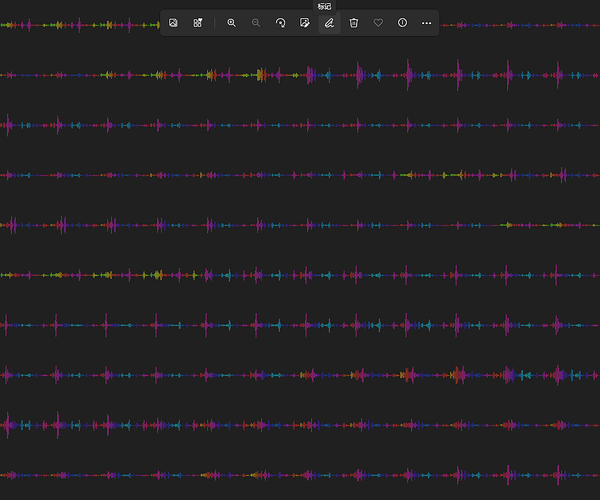
Task: Open the edit image tool
Action: point(305,23)
